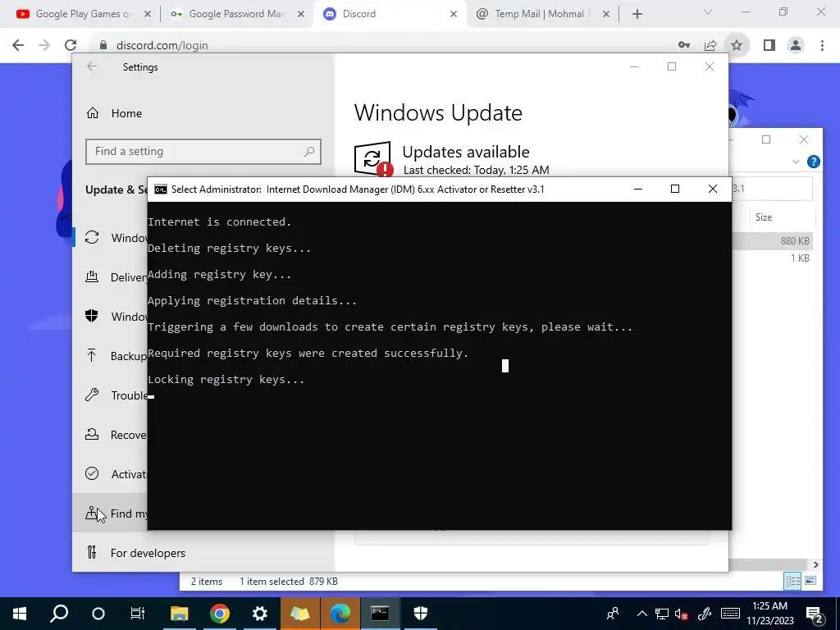This screenshot has height=630, width=840.
Task: Open the notification center
Action: pos(815,614)
